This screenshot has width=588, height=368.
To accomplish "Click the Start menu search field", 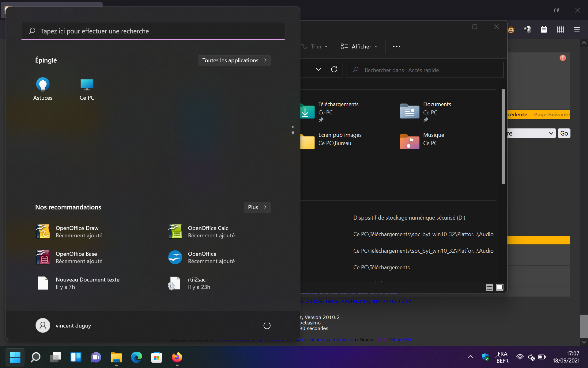I will click(153, 31).
